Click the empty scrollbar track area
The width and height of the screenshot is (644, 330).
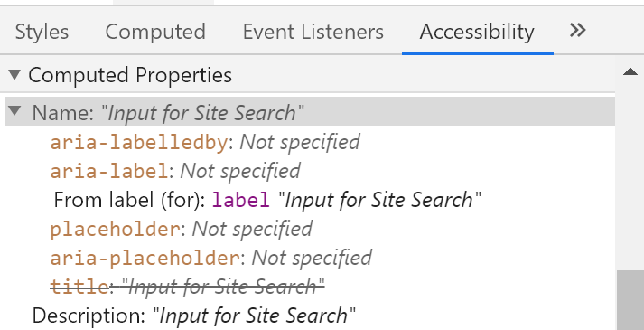click(x=630, y=174)
